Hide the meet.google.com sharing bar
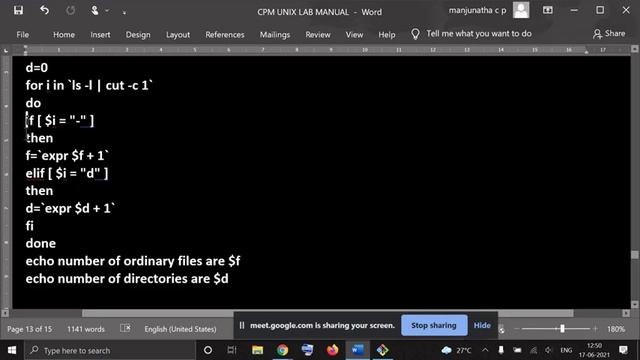The width and height of the screenshot is (640, 360). [x=482, y=325]
